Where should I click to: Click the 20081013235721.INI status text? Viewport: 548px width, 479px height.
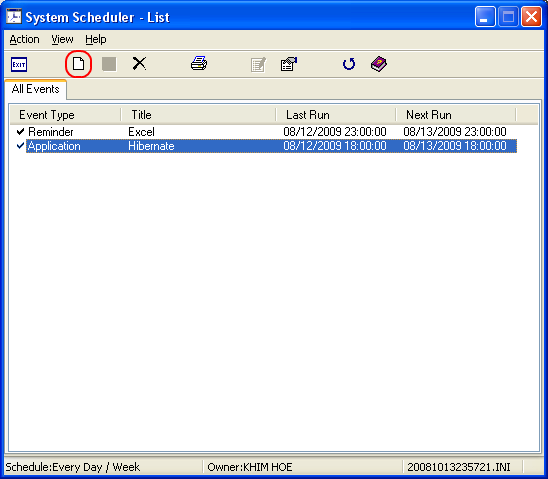(x=459, y=467)
